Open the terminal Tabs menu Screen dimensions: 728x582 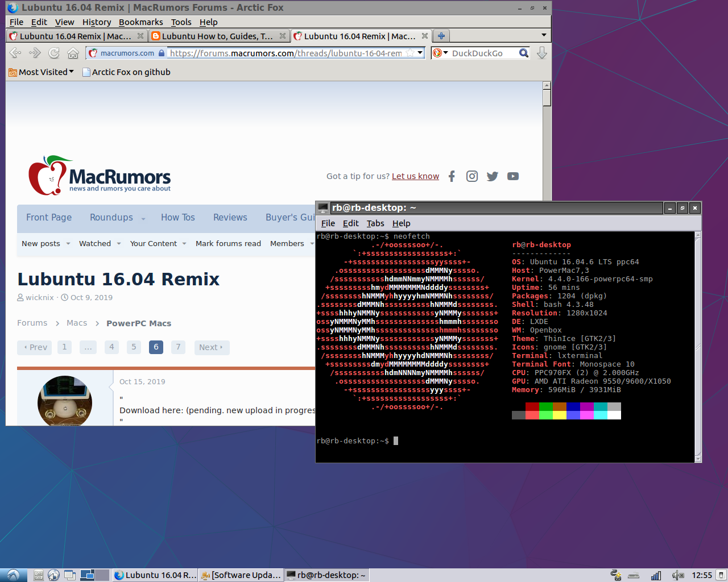[x=375, y=223]
